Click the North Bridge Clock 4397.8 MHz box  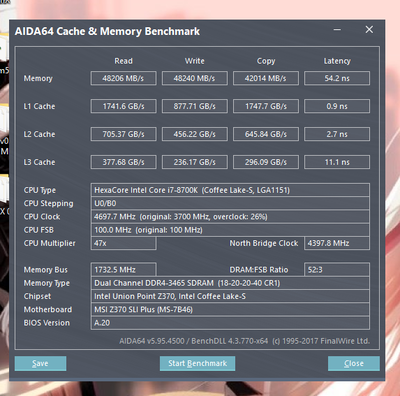(x=337, y=243)
